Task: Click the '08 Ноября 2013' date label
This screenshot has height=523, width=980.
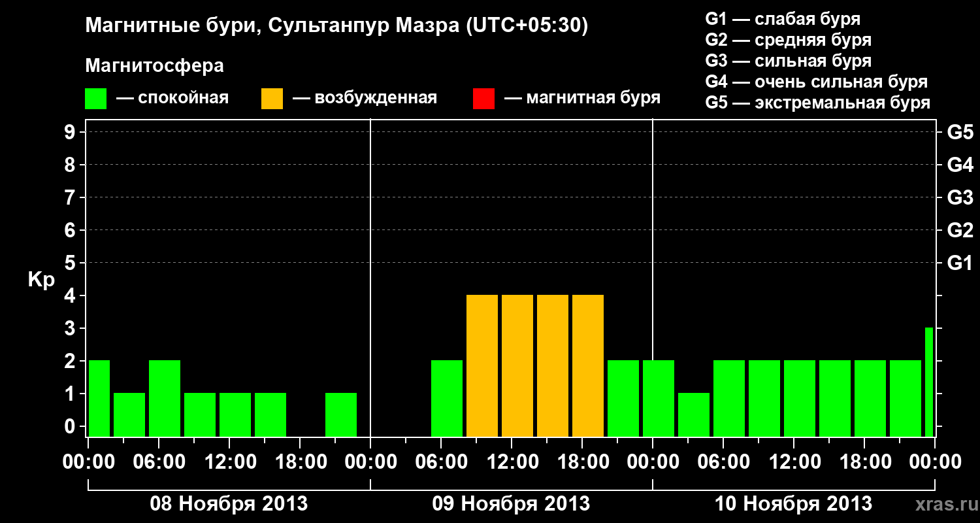Action: point(229,503)
